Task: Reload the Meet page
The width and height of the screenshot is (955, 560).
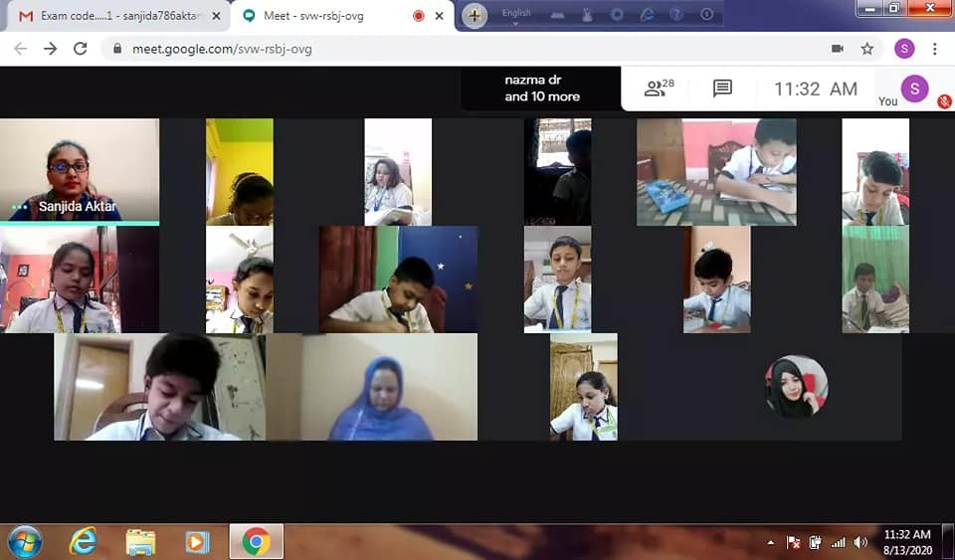Action: [x=81, y=49]
